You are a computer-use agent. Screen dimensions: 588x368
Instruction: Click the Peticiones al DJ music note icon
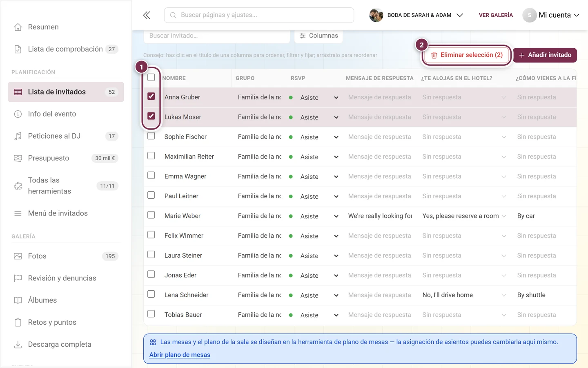tap(18, 136)
